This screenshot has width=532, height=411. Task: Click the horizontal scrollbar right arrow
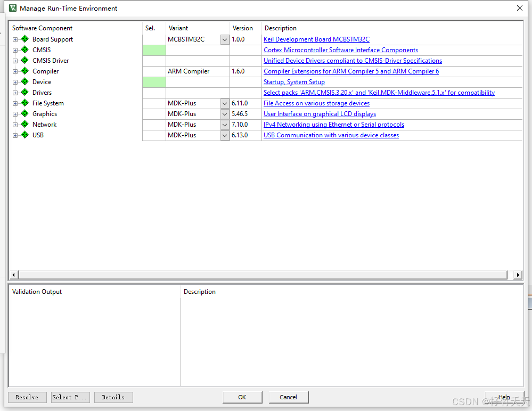pyautogui.click(x=518, y=275)
